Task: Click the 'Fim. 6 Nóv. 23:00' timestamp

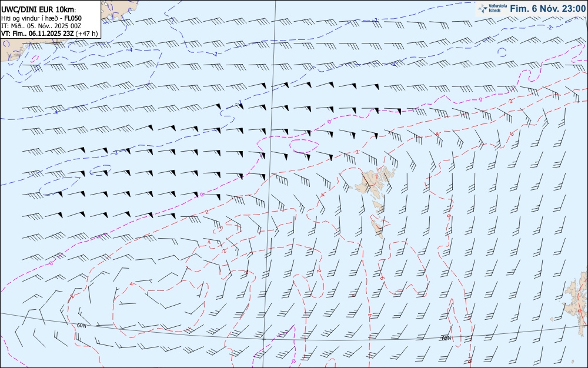Action: [547, 8]
